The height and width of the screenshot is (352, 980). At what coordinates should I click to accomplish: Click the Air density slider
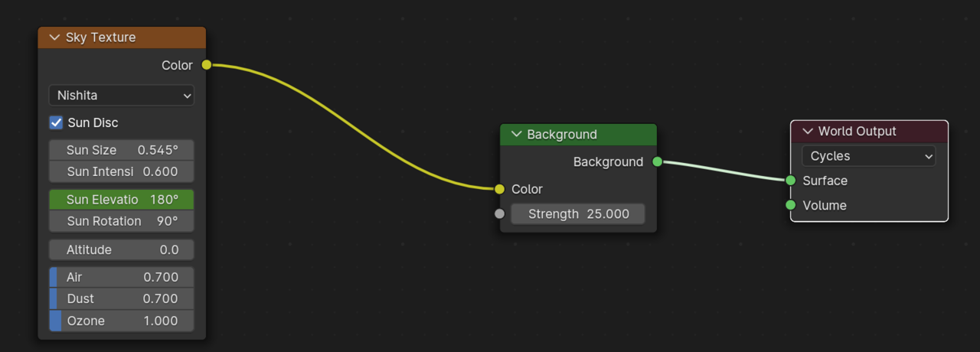122,277
